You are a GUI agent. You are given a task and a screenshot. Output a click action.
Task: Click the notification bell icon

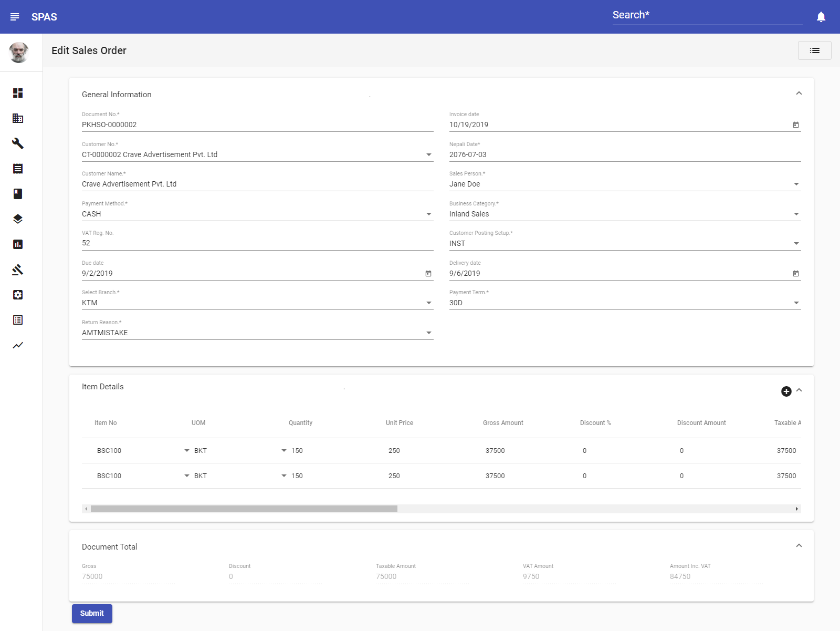[x=821, y=17]
